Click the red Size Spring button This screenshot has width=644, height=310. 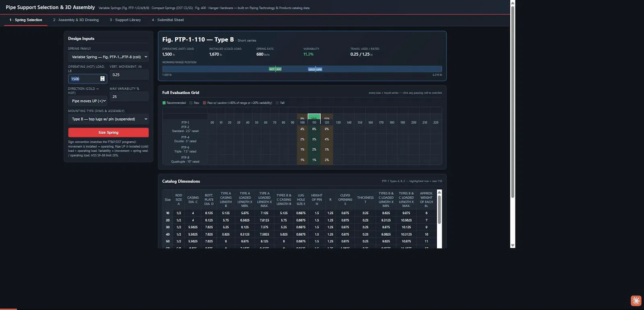pyautogui.click(x=108, y=132)
